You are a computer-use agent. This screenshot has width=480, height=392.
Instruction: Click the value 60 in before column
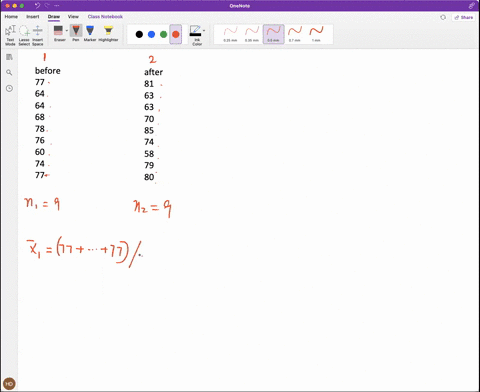click(x=40, y=152)
